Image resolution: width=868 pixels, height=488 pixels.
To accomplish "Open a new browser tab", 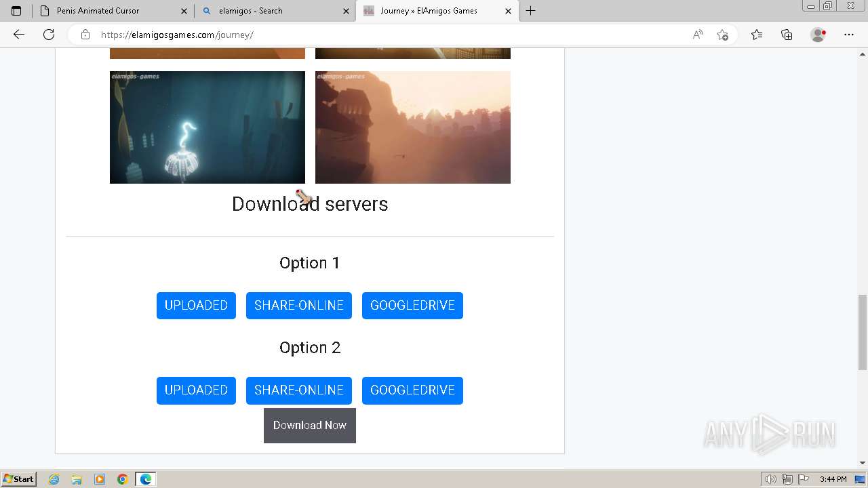I will point(531,11).
